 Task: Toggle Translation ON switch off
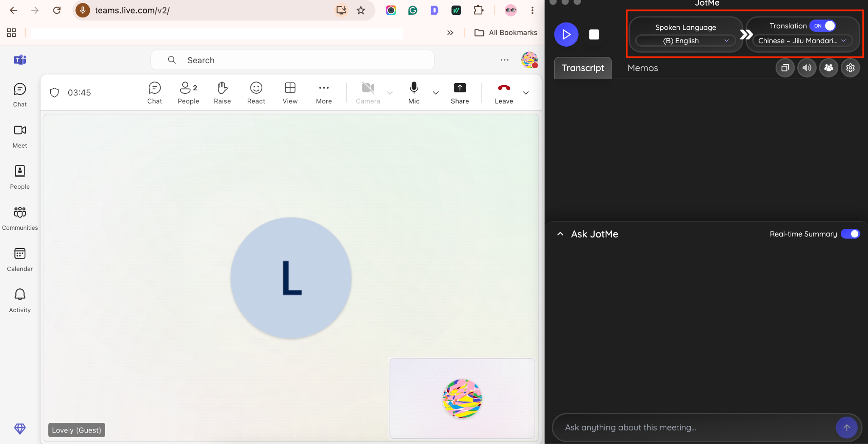823,26
